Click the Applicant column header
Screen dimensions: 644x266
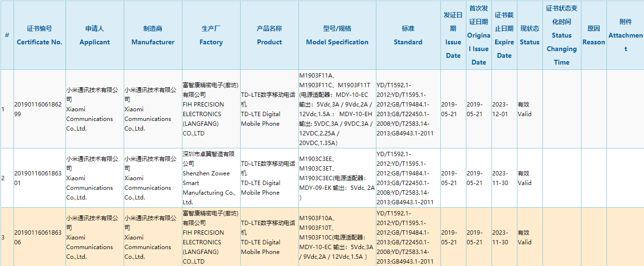[x=94, y=35]
